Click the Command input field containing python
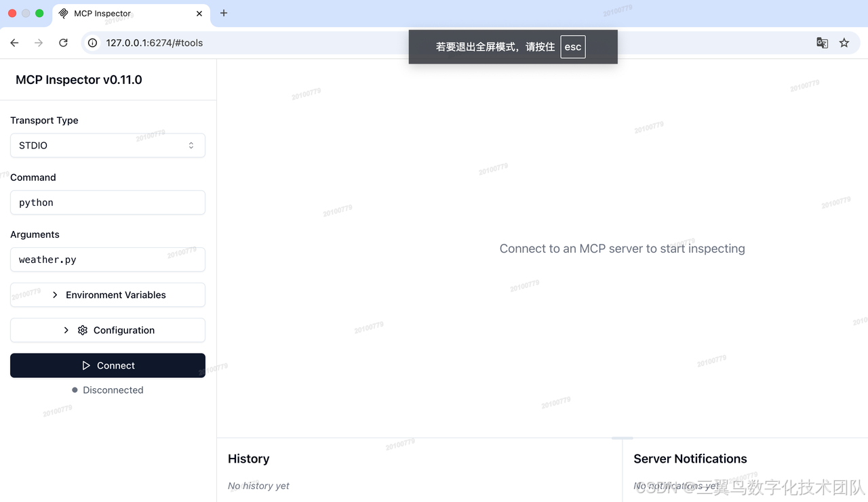This screenshot has width=868, height=502. pos(107,202)
